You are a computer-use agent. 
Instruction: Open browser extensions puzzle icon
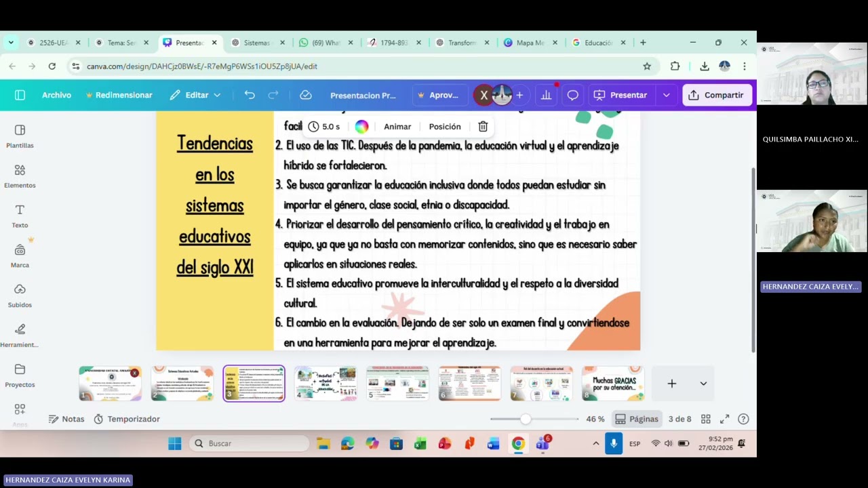click(675, 66)
